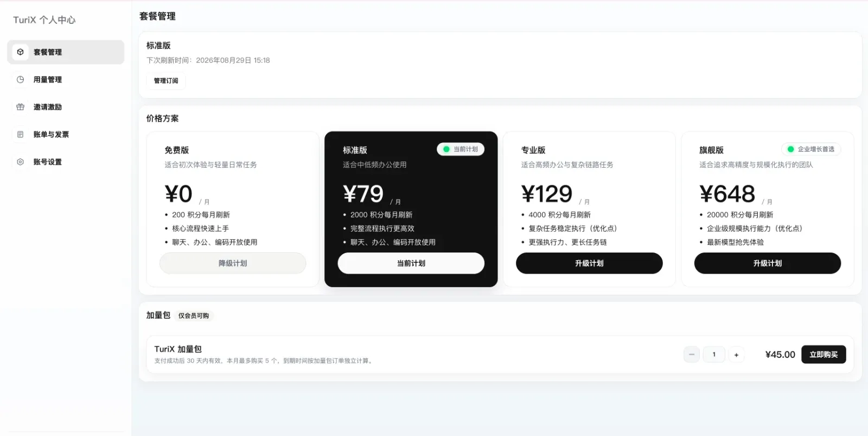
Task: Open 套餐管理 in the sidebar
Action: coord(66,52)
